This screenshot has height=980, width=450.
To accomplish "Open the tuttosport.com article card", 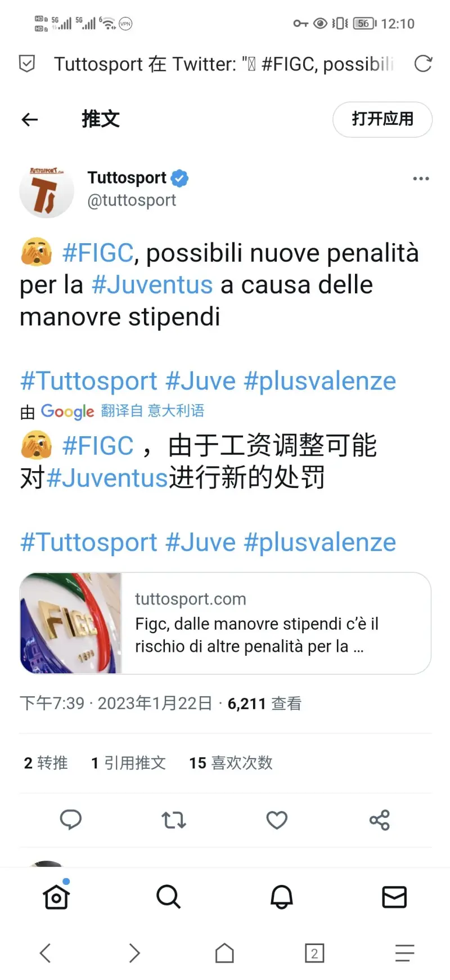I will tap(225, 623).
